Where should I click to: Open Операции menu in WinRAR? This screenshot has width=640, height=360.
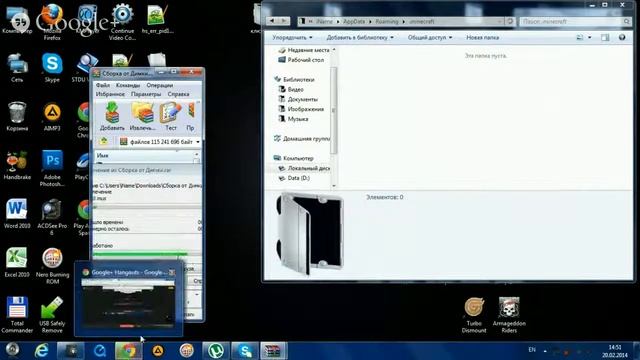(x=160, y=85)
